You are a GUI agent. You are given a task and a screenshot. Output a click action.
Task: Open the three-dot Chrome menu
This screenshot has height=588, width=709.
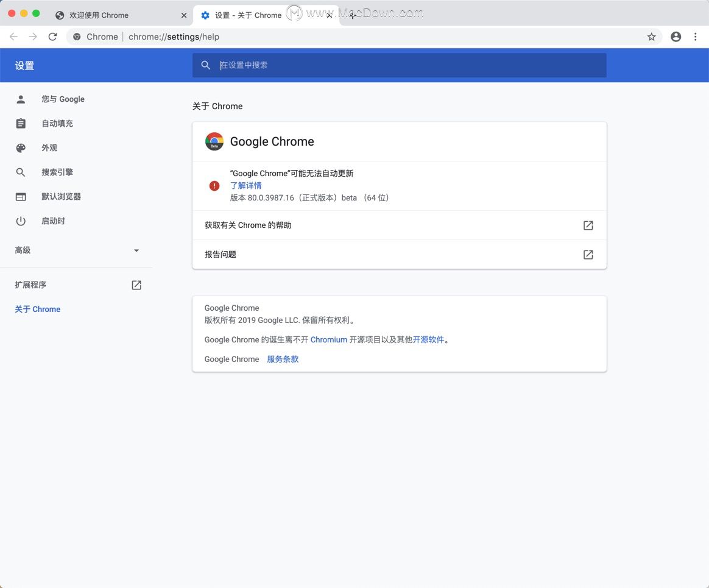coord(696,37)
